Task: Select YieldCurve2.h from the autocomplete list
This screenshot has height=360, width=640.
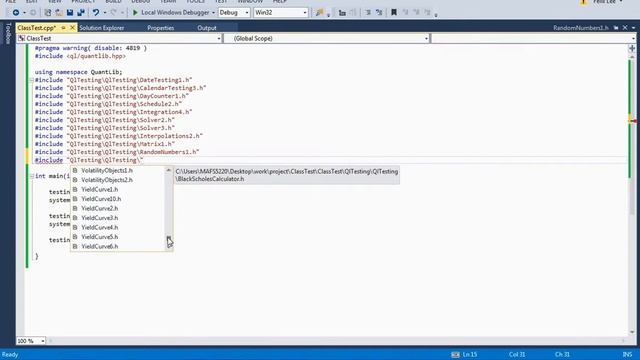Action: coord(100,208)
